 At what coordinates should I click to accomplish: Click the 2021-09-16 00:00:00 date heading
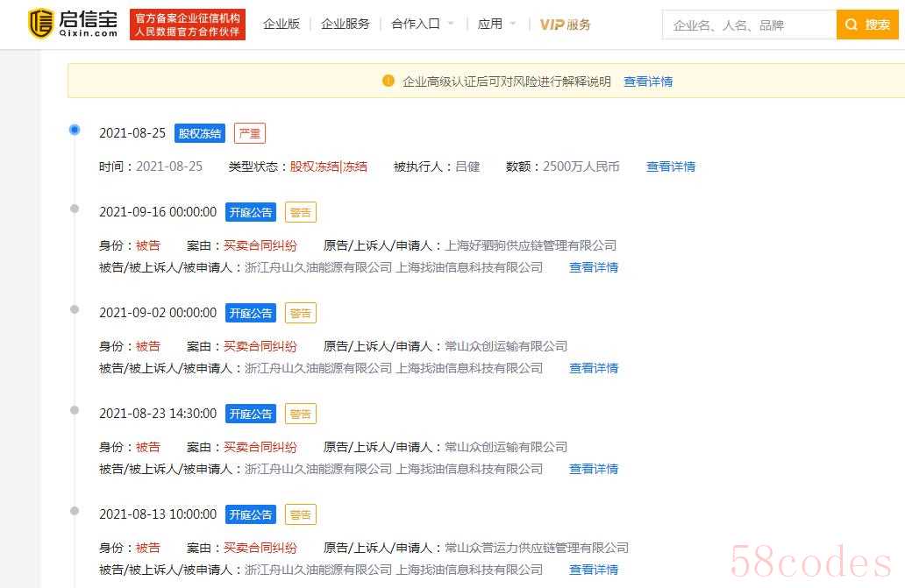[x=158, y=212]
